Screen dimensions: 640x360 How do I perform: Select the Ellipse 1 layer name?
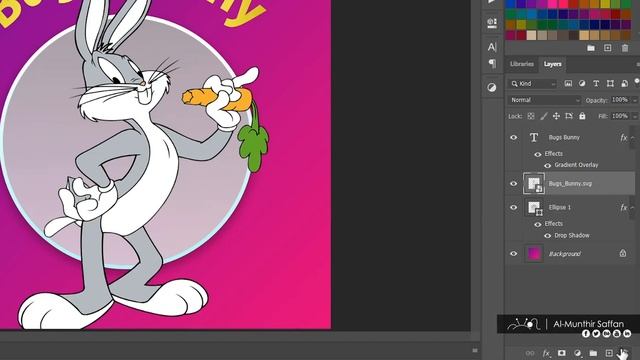(560, 207)
